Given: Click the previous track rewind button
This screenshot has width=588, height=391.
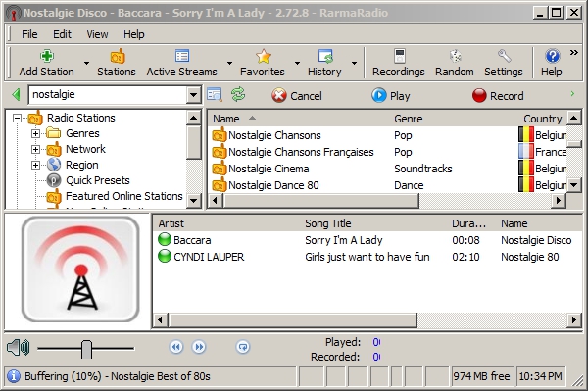Looking at the screenshot, I should pyautogui.click(x=176, y=347).
